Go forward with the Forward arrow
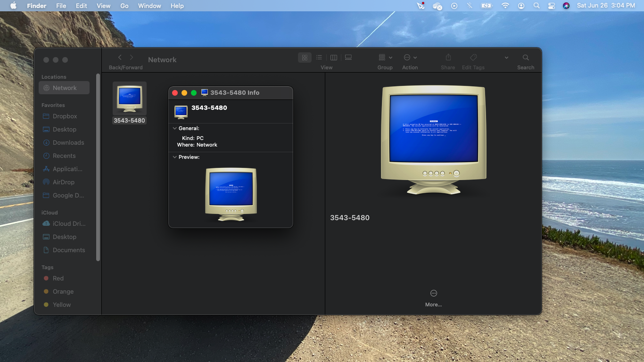The height and width of the screenshot is (362, 644). [132, 58]
